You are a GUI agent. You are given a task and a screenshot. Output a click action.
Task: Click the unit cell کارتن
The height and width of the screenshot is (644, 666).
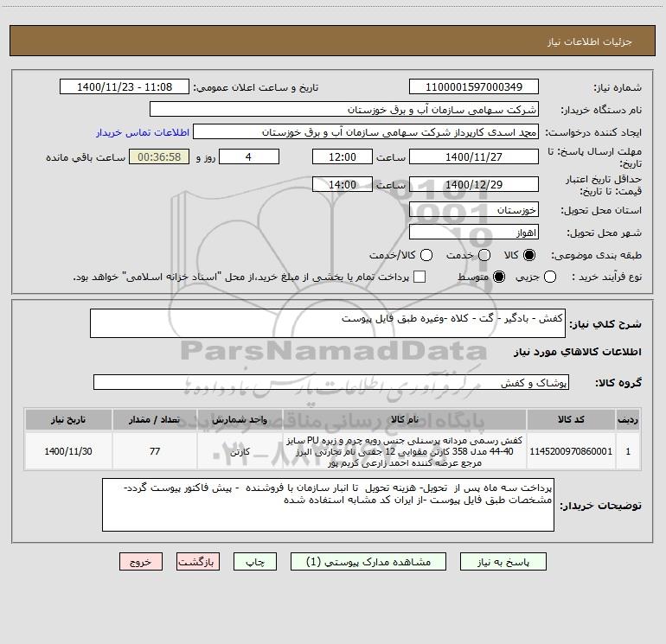[240, 451]
